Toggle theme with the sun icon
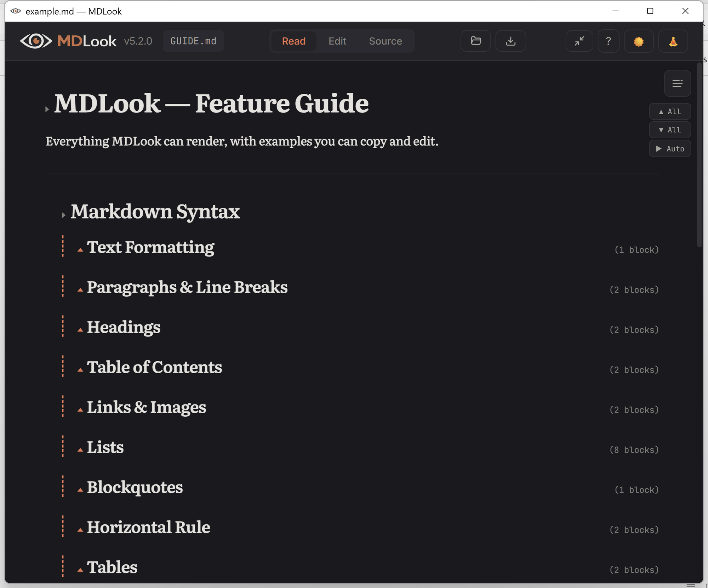708x588 pixels. tap(639, 41)
